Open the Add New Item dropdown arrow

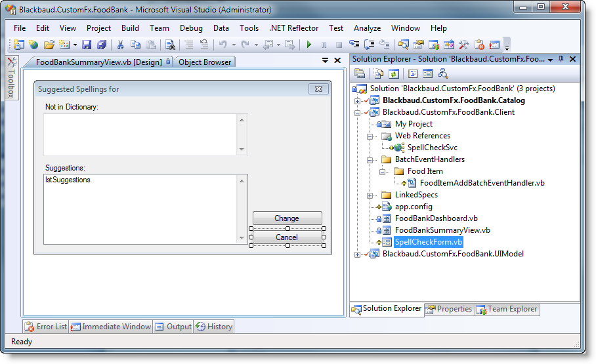coord(75,45)
